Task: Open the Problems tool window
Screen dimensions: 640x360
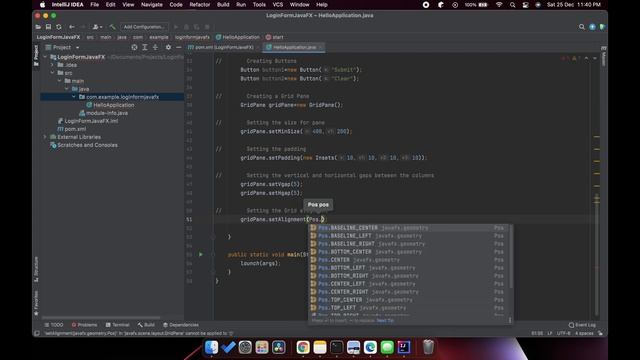Action: pyautogui.click(x=84, y=325)
